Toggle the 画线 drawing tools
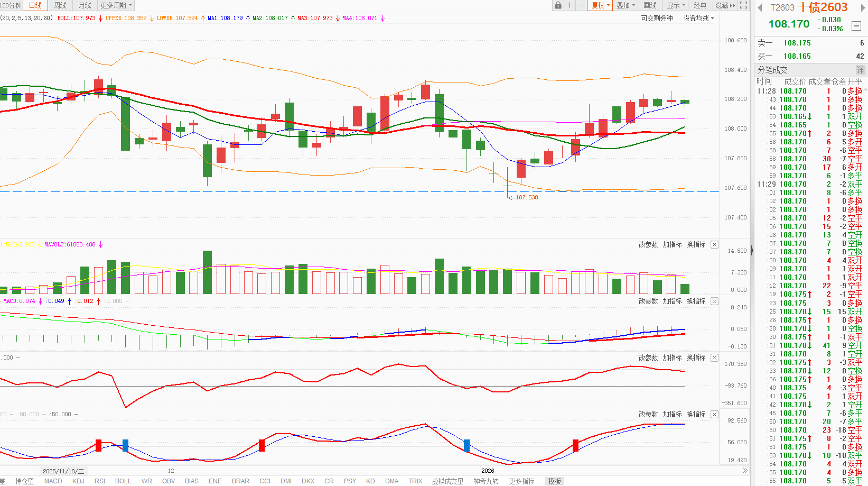This screenshot has height=486, width=868. [x=650, y=5]
